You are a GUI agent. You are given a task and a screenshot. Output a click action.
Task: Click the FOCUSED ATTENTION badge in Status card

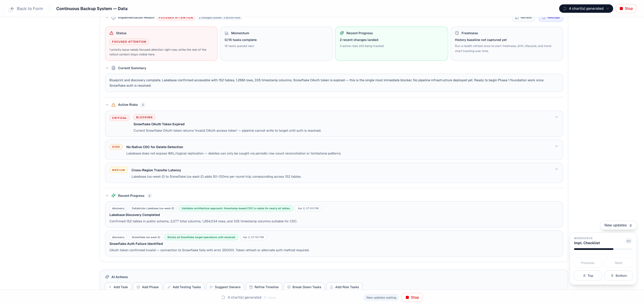coord(129,42)
